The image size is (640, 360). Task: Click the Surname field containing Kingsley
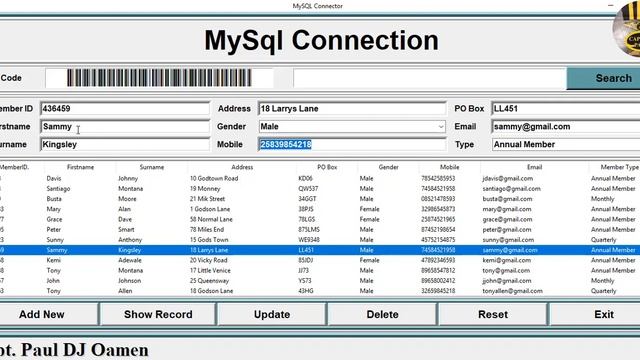coord(125,144)
